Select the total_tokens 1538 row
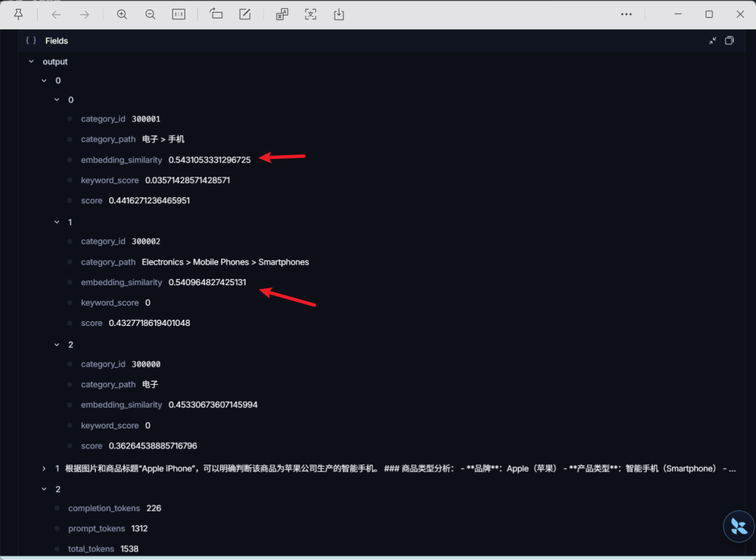756x560 pixels. [x=103, y=549]
